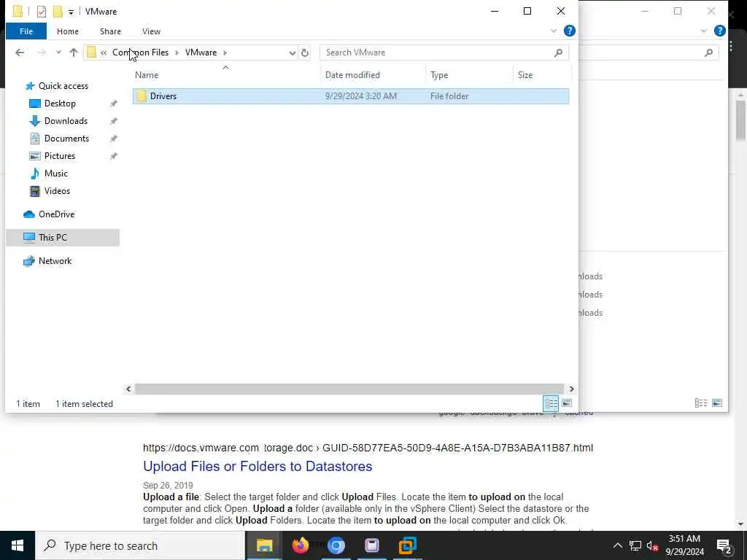Click the New folder icon in title bar
Screen dimensions: 747x560
point(58,12)
